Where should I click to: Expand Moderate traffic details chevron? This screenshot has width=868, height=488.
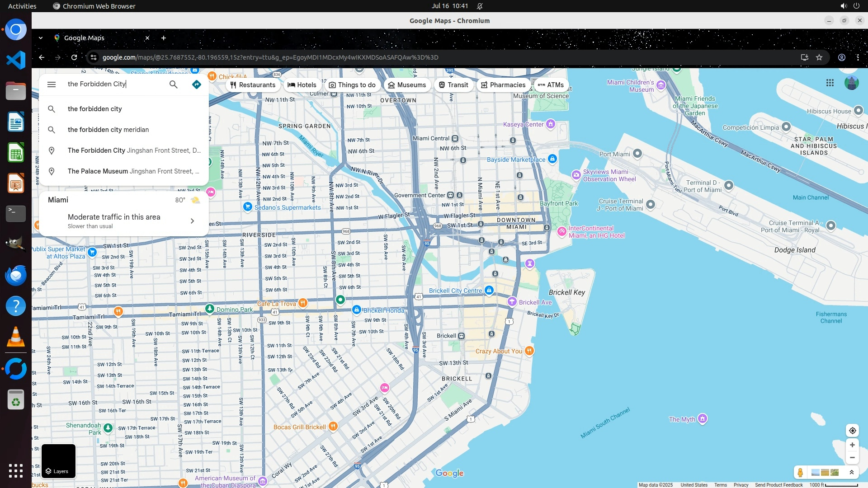(192, 221)
